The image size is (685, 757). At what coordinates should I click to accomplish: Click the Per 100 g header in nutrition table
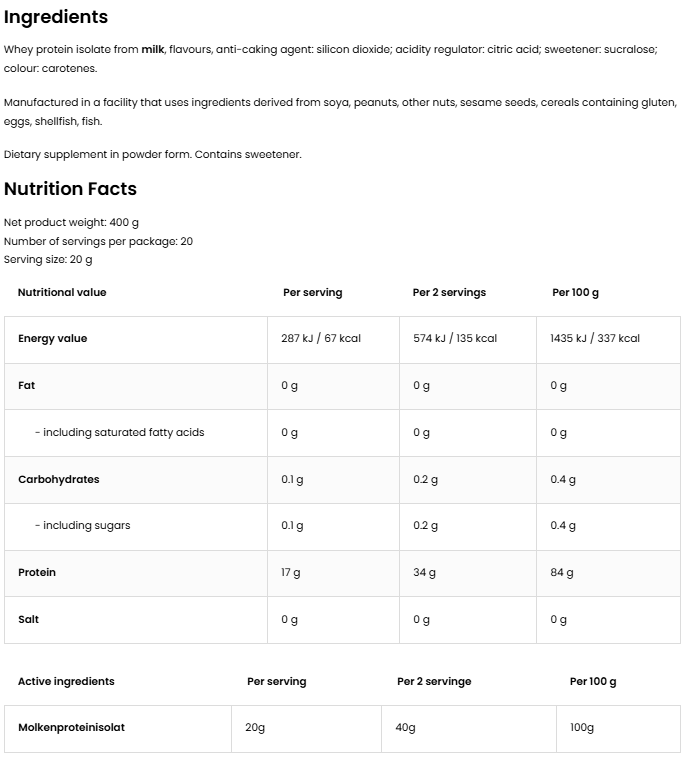tap(575, 293)
